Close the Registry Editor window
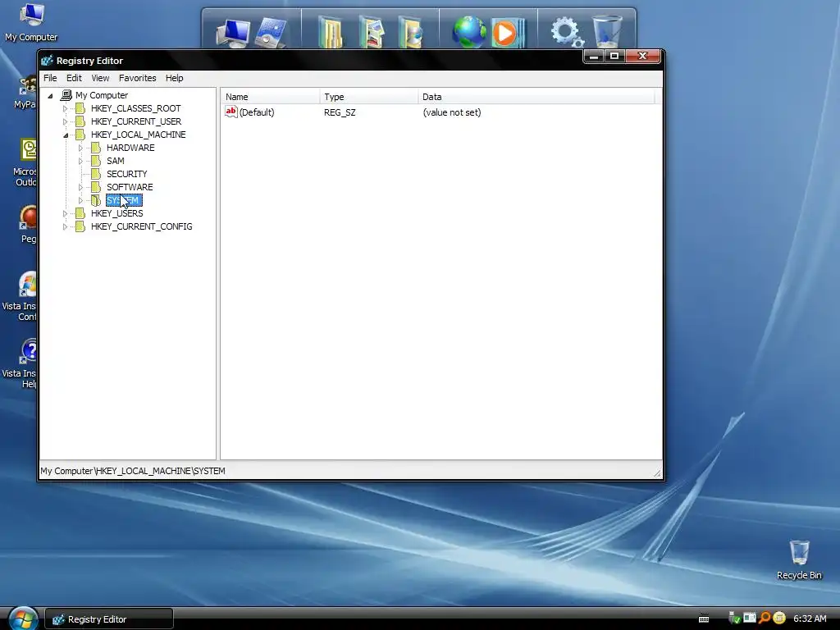 (643, 57)
